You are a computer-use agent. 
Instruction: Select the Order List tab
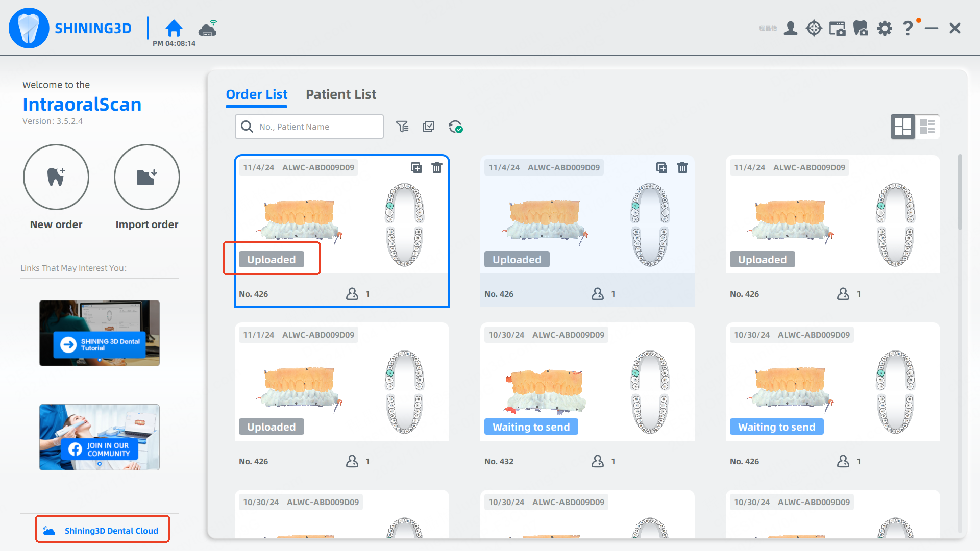(256, 94)
